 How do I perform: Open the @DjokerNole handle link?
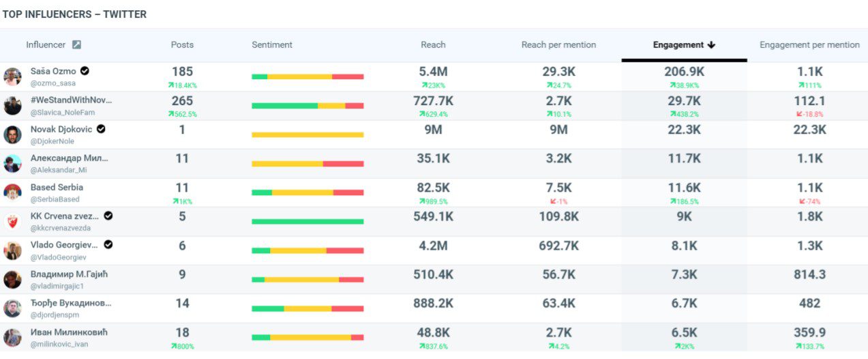(53, 141)
